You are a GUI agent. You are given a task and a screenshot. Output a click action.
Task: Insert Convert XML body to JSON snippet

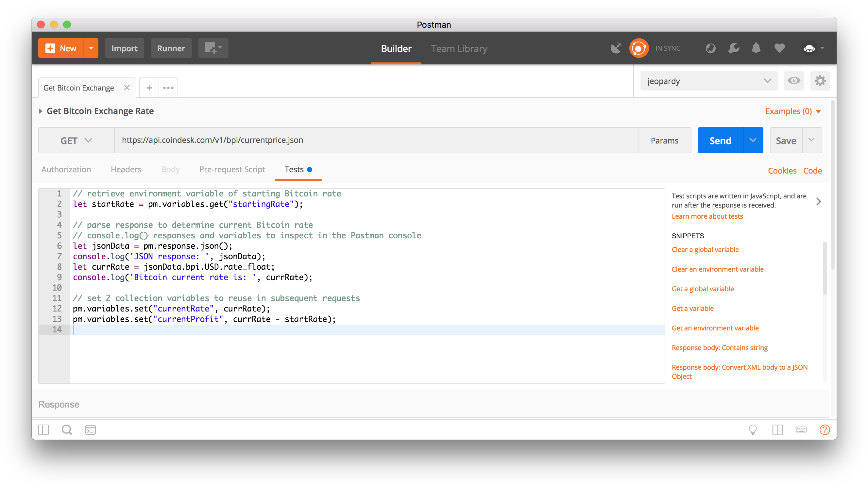739,371
